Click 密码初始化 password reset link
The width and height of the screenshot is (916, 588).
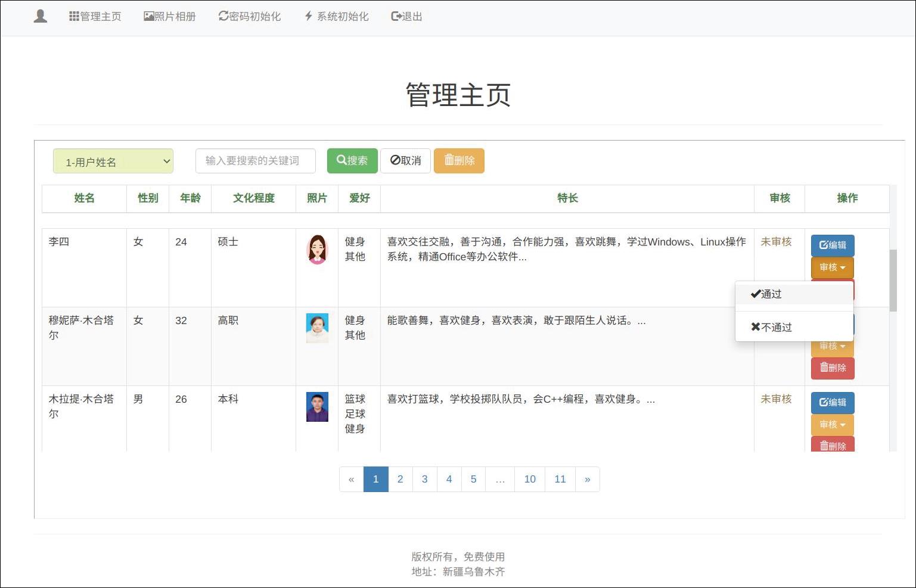250,17
